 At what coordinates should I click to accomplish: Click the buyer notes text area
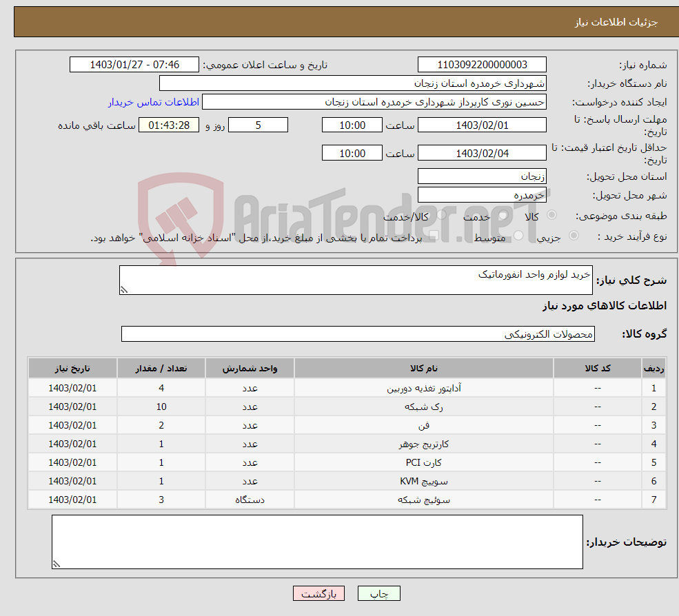tap(317, 542)
